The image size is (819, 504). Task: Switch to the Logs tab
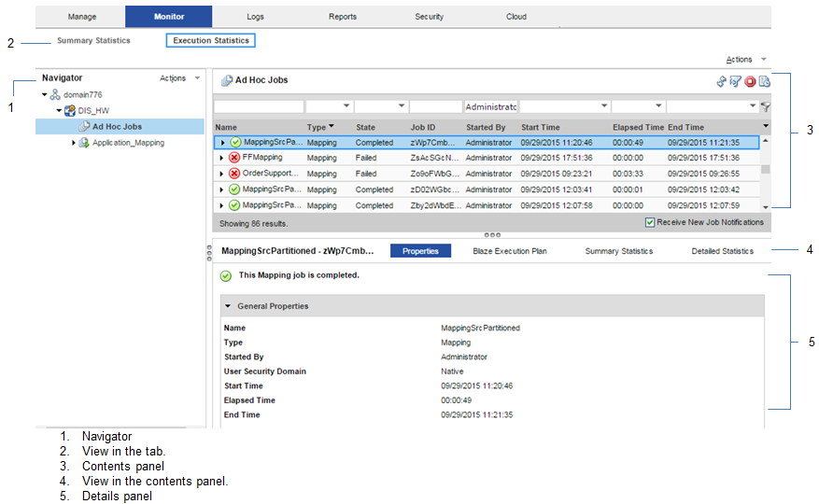tap(255, 17)
